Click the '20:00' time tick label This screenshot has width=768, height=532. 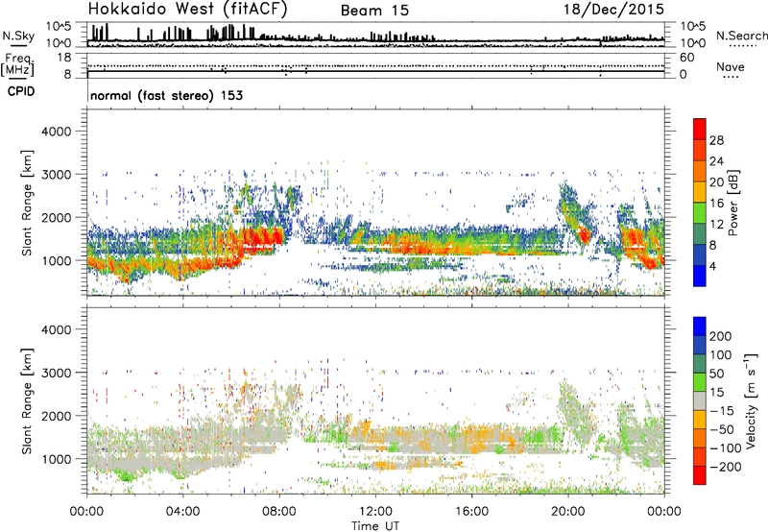[x=567, y=512]
